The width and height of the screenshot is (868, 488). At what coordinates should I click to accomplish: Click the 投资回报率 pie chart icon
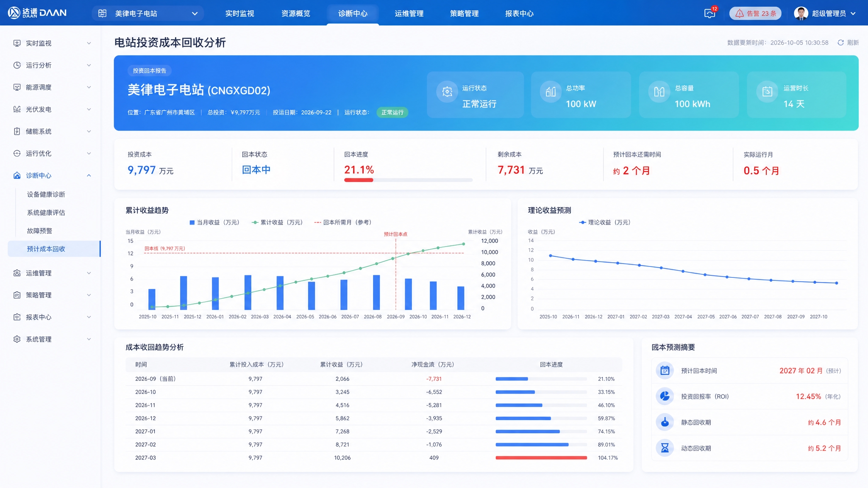point(665,396)
